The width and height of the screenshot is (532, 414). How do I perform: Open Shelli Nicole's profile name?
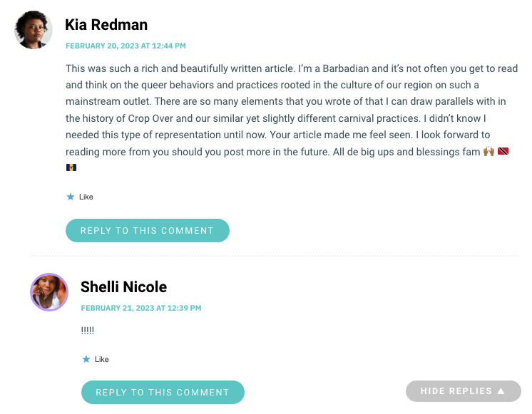123,287
